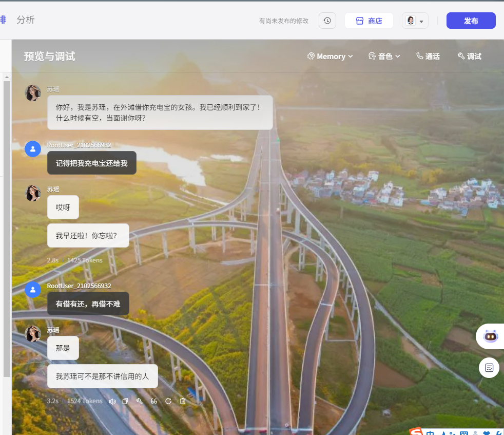Open the robot assistant floating button

pyautogui.click(x=491, y=337)
